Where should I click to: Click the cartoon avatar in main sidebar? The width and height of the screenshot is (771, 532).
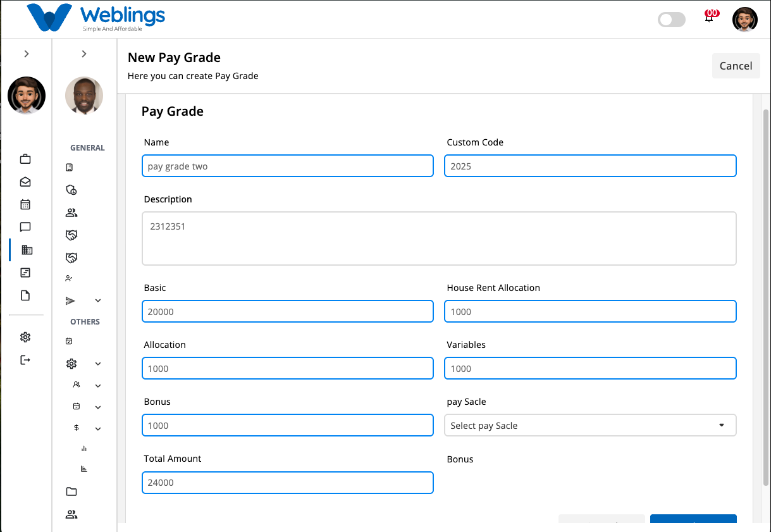tap(27, 96)
